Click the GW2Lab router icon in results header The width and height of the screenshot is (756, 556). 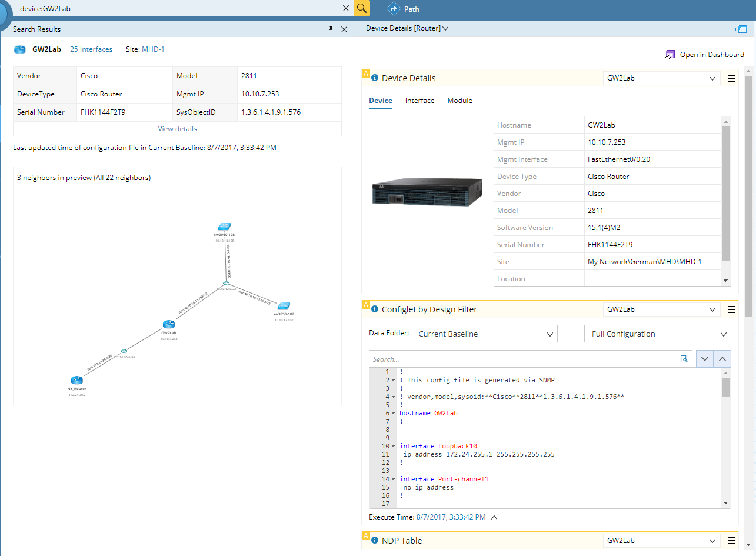[20, 49]
